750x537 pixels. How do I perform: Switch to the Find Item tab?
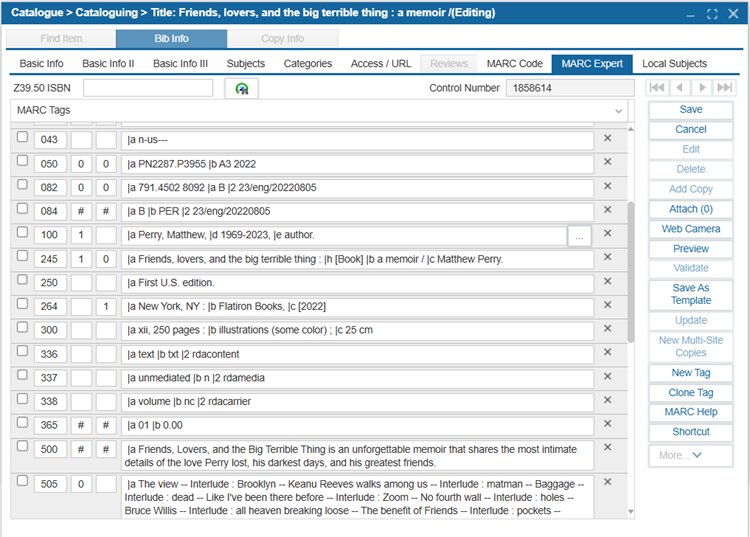click(61, 39)
